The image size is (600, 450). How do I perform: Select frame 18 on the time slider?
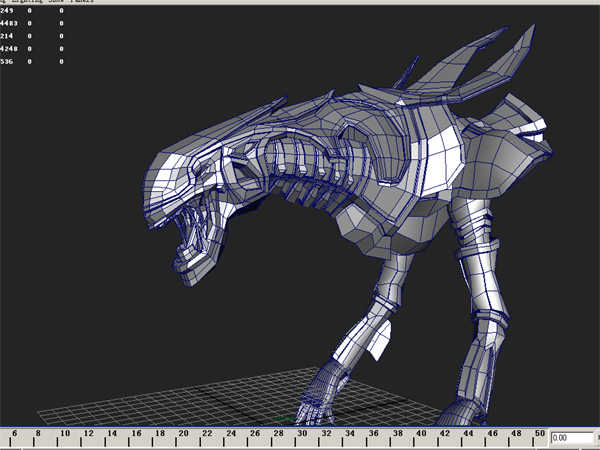(160, 433)
